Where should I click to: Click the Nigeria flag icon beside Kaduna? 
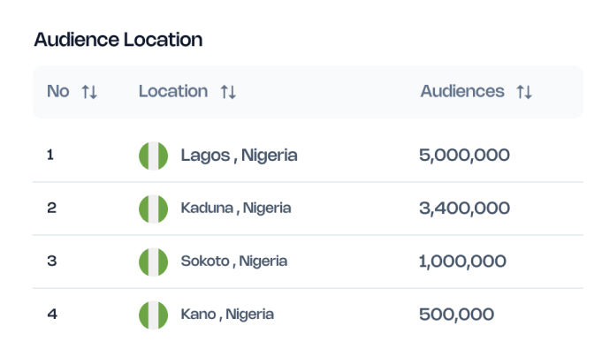click(x=153, y=209)
